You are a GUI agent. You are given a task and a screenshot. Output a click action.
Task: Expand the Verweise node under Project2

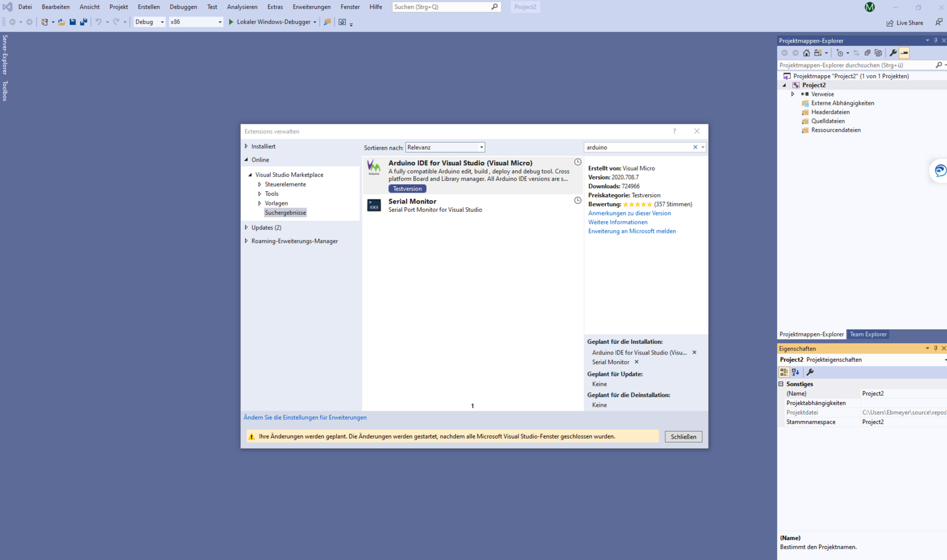coord(793,94)
